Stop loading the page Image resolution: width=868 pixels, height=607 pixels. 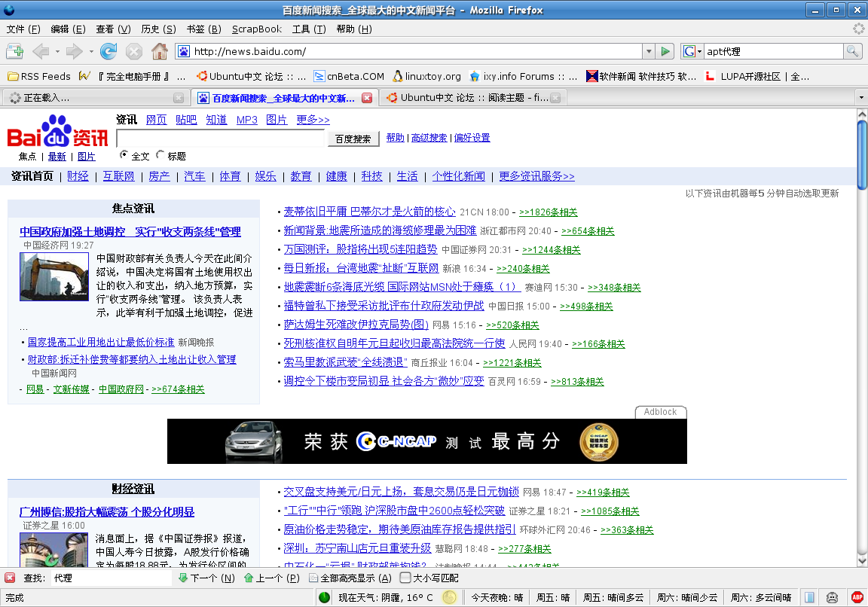tap(134, 51)
